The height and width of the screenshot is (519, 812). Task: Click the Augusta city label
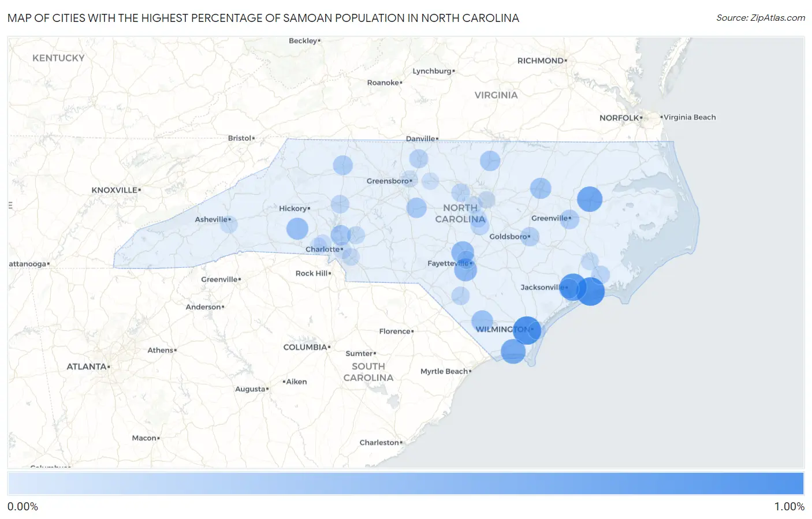click(250, 389)
